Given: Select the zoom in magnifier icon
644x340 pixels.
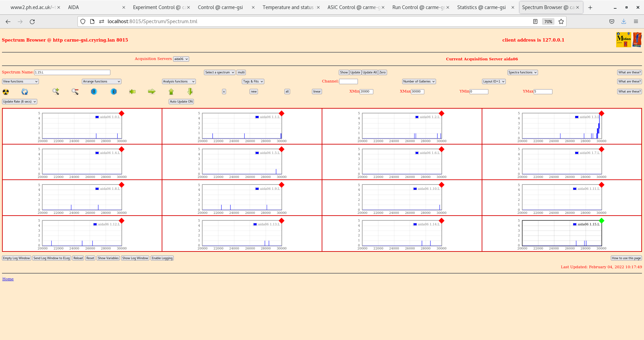Looking at the screenshot, I should click(56, 91).
